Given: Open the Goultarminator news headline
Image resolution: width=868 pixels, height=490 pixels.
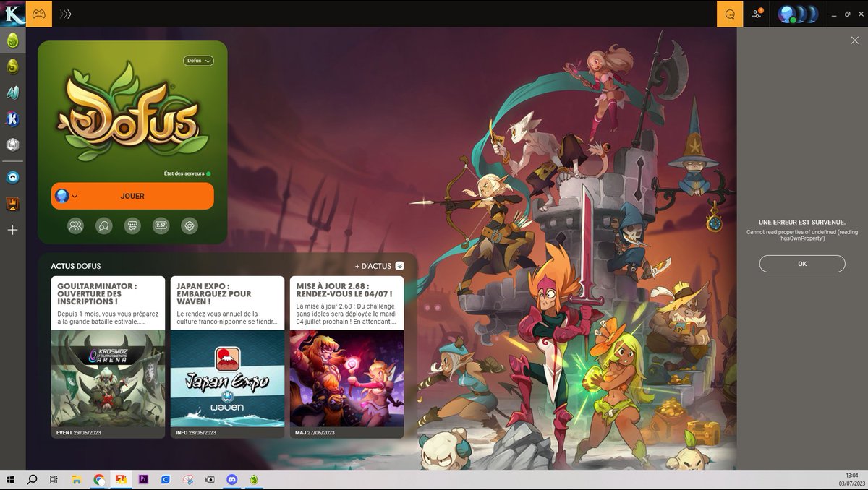Looking at the screenshot, I should [98, 294].
